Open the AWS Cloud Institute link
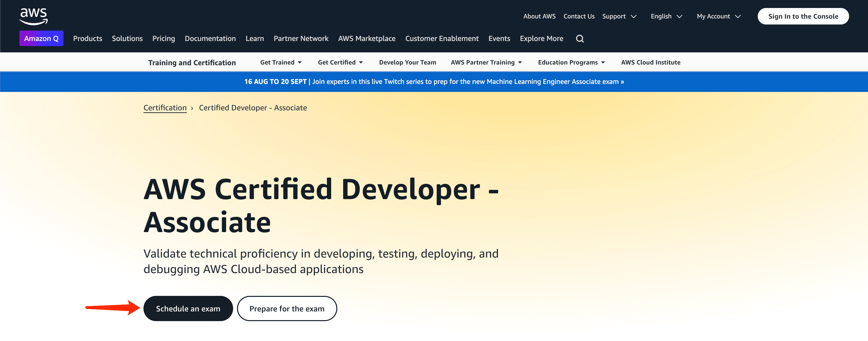Screen dimensions: 868x341 (x=650, y=62)
